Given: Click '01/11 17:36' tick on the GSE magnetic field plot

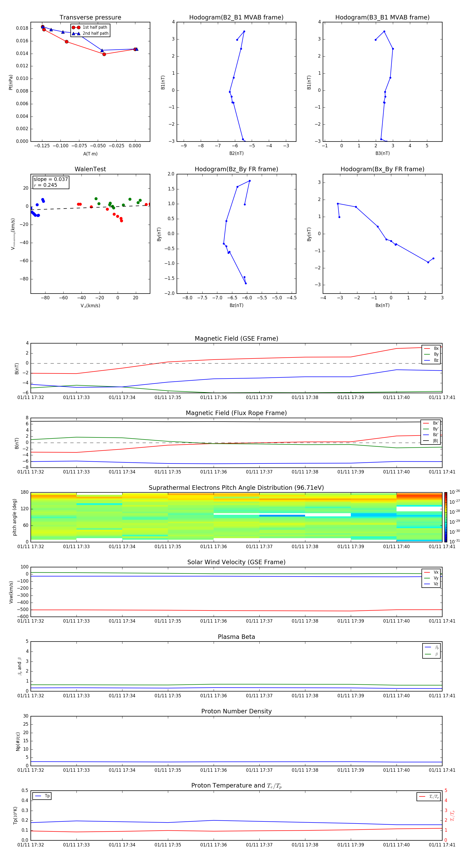Looking at the screenshot, I should coord(213,398).
